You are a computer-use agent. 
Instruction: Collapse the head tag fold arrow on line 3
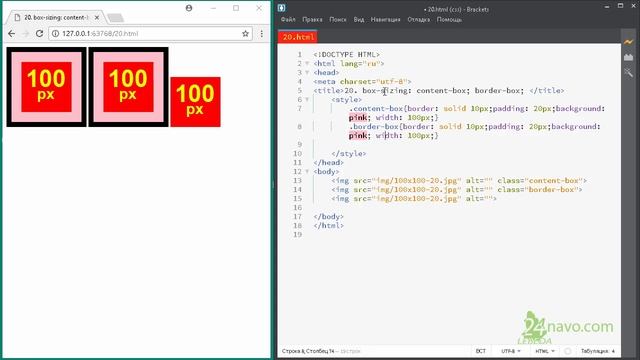(x=307, y=73)
